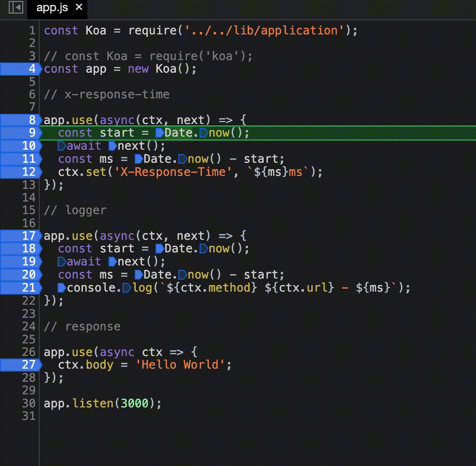
Task: Click the 'Hello World' string
Action: pos(180,365)
